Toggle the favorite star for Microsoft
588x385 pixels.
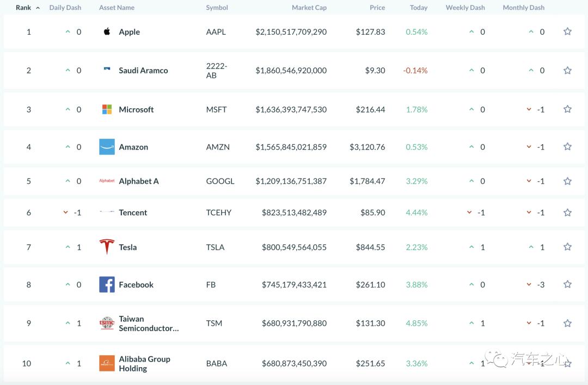[x=567, y=109]
